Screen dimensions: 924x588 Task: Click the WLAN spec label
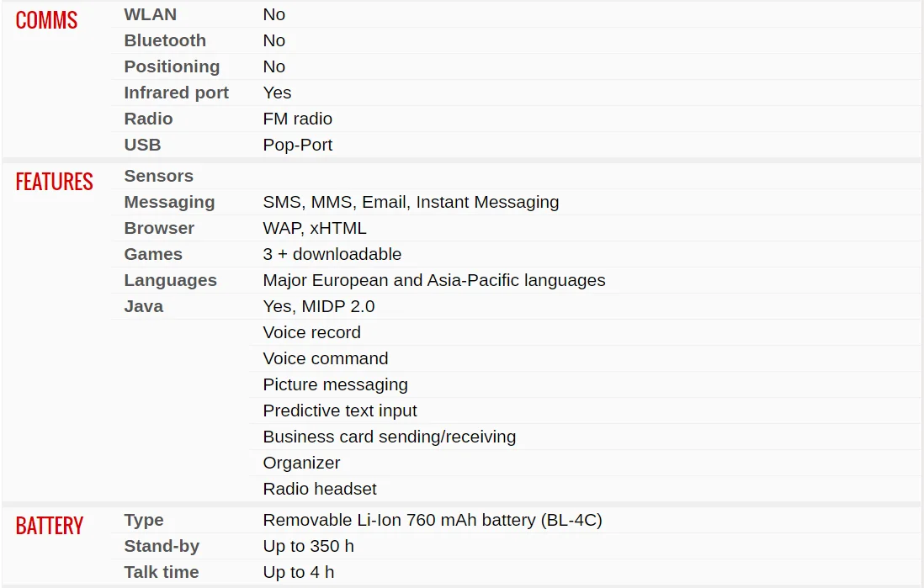[151, 15]
